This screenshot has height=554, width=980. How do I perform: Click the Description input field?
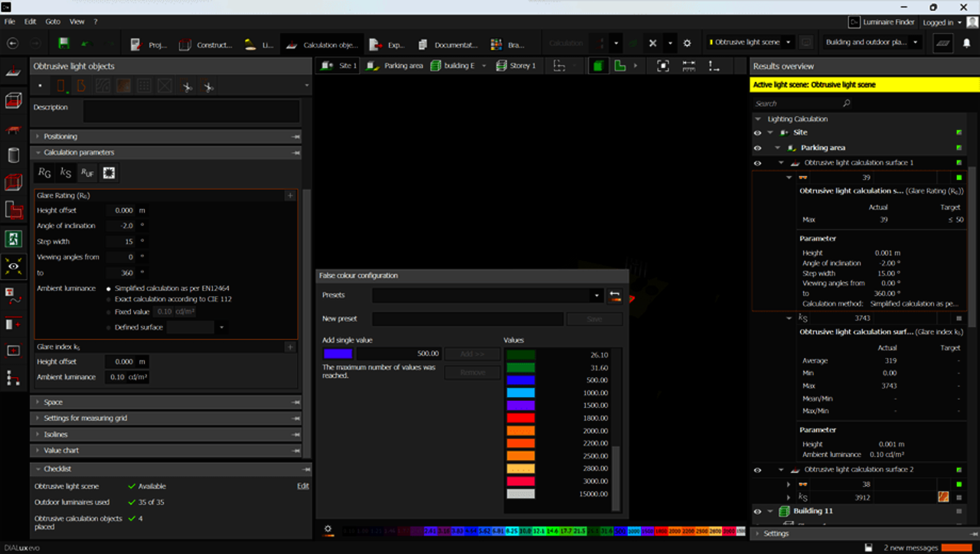pos(191,112)
